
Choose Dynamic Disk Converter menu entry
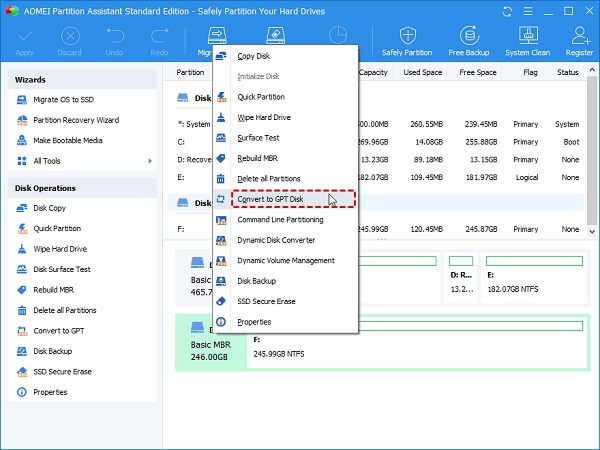point(285,240)
